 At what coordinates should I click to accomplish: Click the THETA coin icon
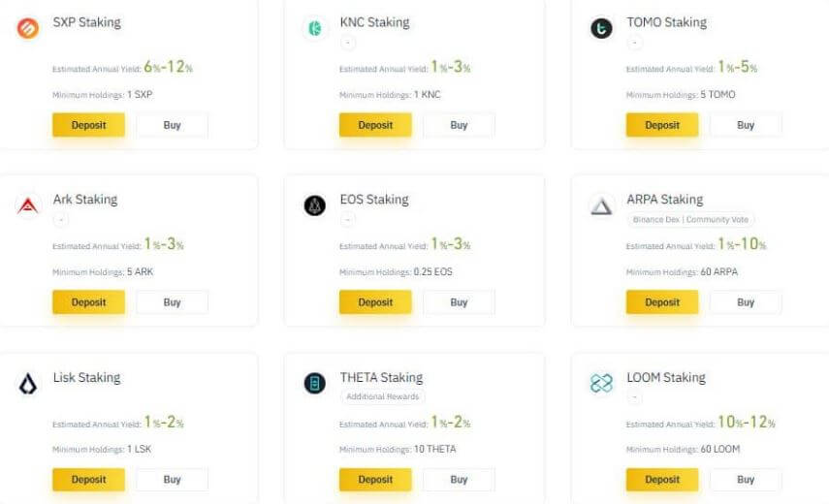click(315, 384)
